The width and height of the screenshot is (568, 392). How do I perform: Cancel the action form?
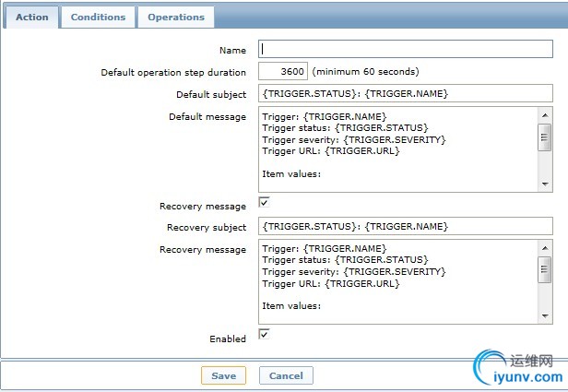click(286, 375)
